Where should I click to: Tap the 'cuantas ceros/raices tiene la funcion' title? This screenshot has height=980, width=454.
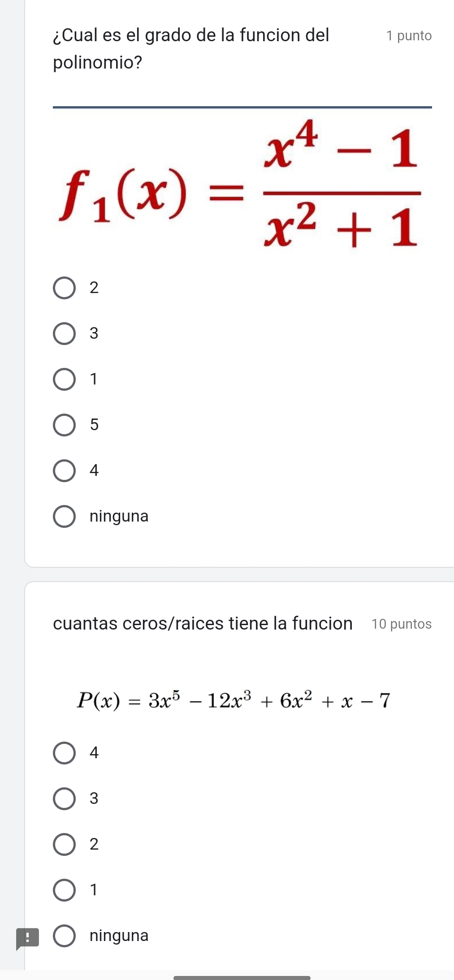coord(203,623)
